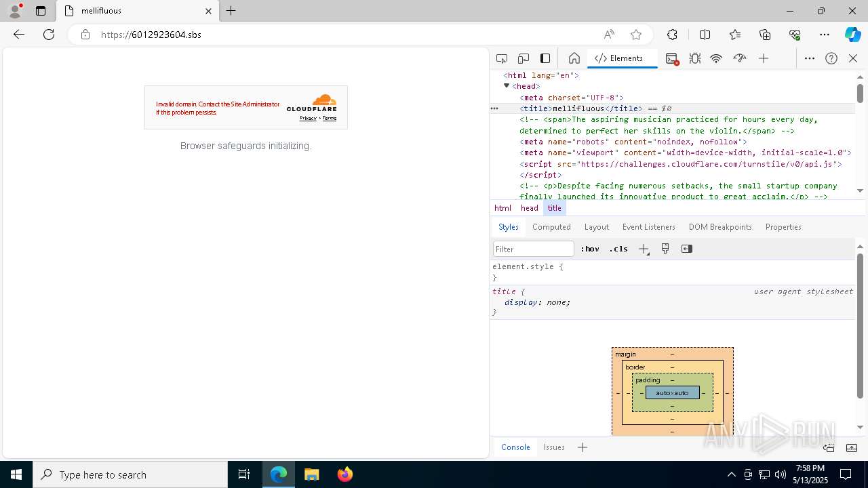868x488 pixels.
Task: Switch to the Event Listeners tab
Action: pos(649,227)
